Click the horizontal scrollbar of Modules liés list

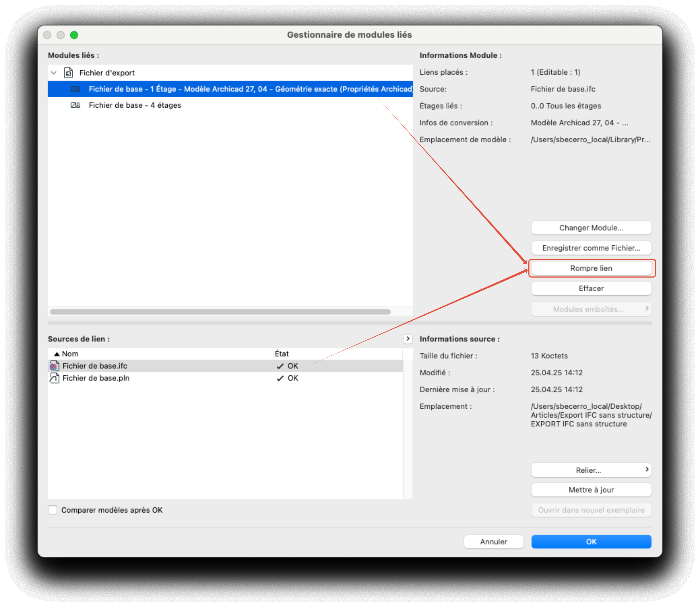[x=220, y=312]
